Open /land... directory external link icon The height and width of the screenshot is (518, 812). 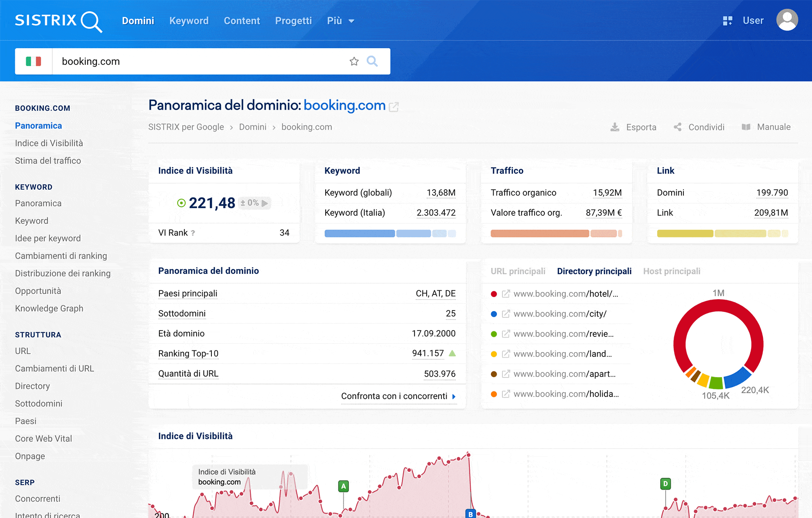click(x=506, y=354)
